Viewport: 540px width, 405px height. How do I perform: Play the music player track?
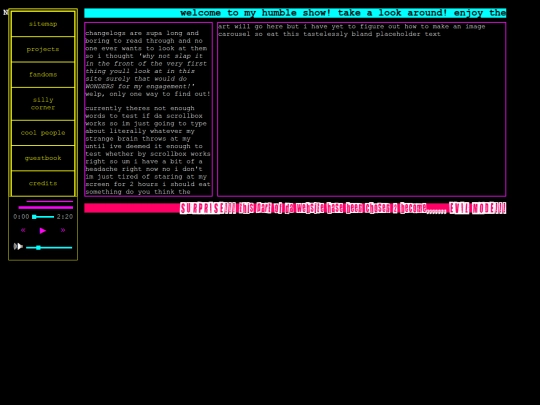click(x=43, y=230)
